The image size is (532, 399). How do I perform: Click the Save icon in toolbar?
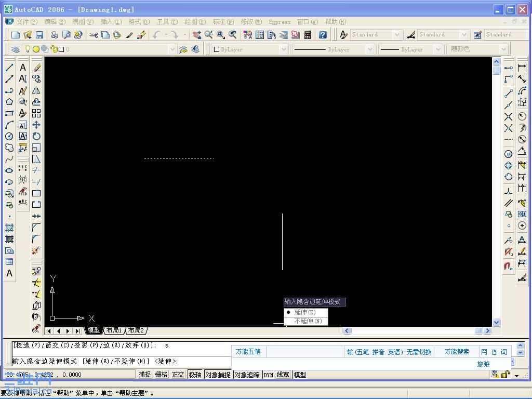tap(39, 35)
